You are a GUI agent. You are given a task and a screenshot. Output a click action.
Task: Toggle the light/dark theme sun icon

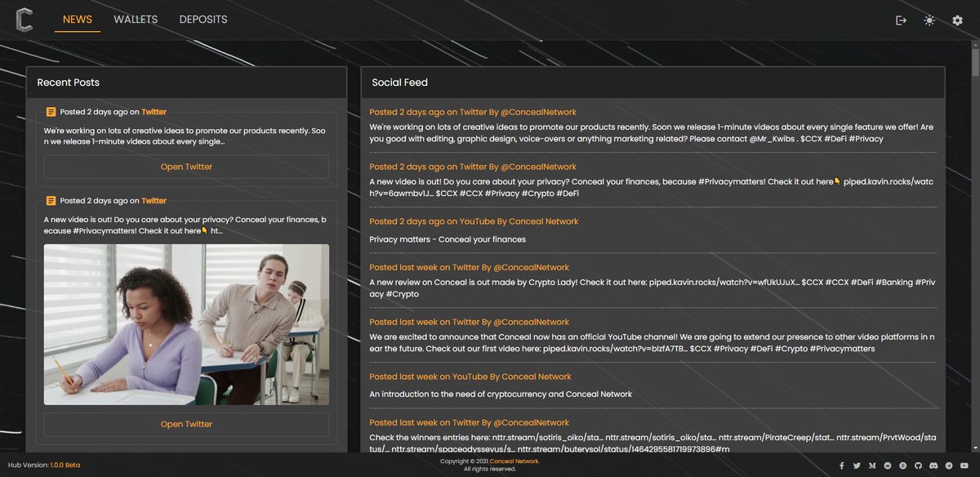929,20
